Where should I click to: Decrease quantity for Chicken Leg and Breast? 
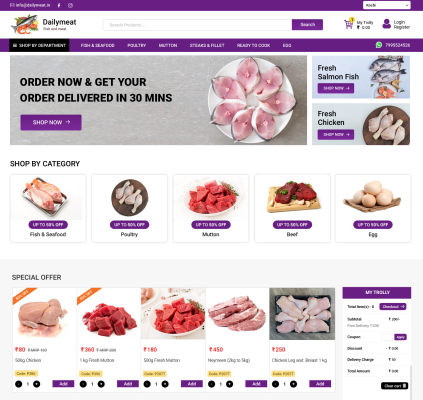275,384
